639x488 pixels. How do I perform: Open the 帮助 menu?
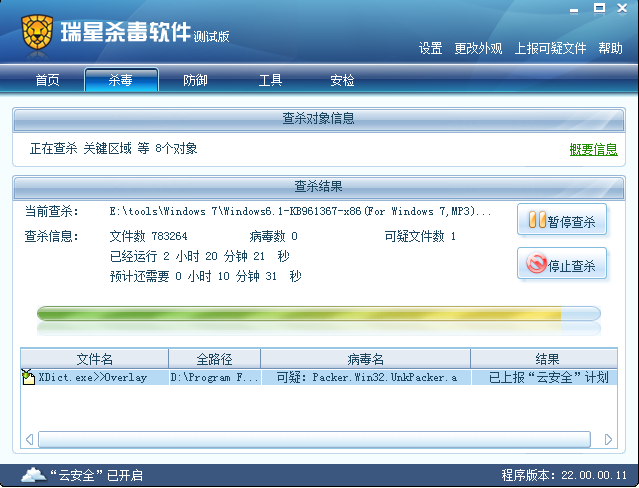(x=610, y=49)
